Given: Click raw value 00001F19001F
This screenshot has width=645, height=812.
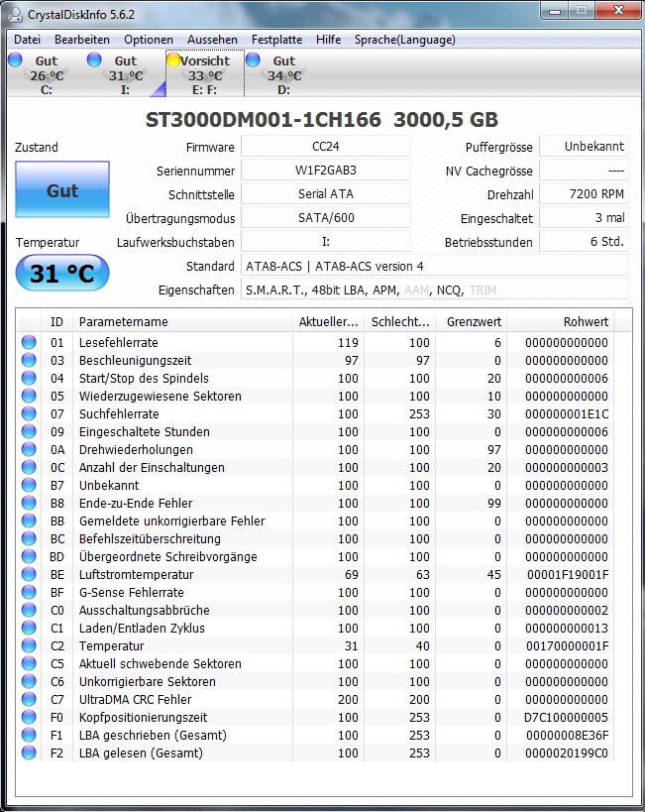Looking at the screenshot, I should click(x=568, y=574).
